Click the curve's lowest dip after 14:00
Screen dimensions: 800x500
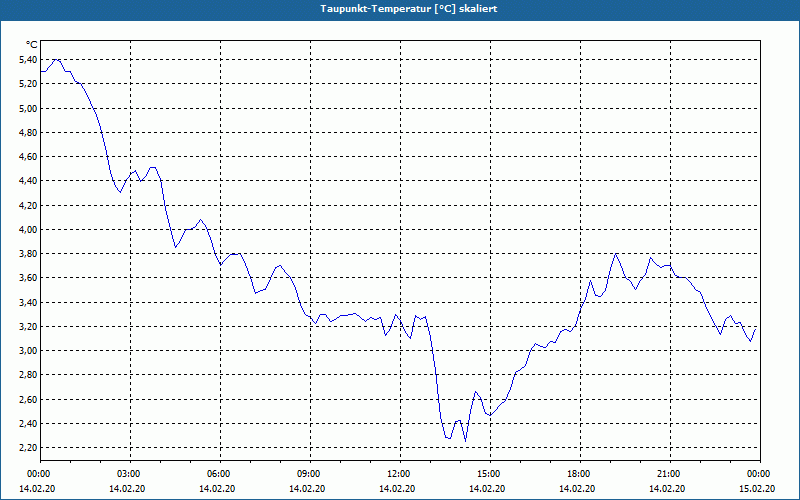point(465,441)
